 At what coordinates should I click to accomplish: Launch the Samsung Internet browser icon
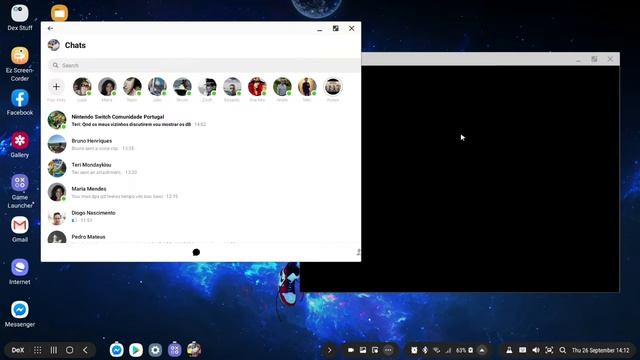[20, 272]
